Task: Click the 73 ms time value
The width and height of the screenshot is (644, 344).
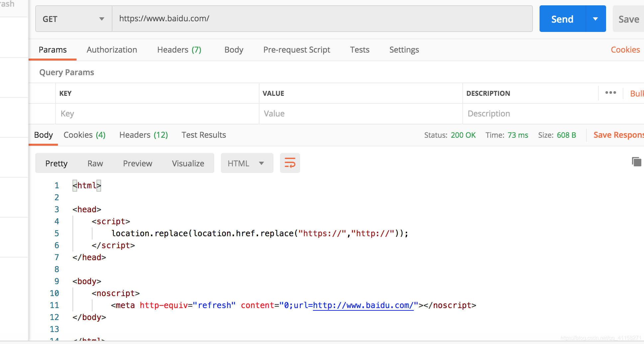Action: click(x=518, y=135)
